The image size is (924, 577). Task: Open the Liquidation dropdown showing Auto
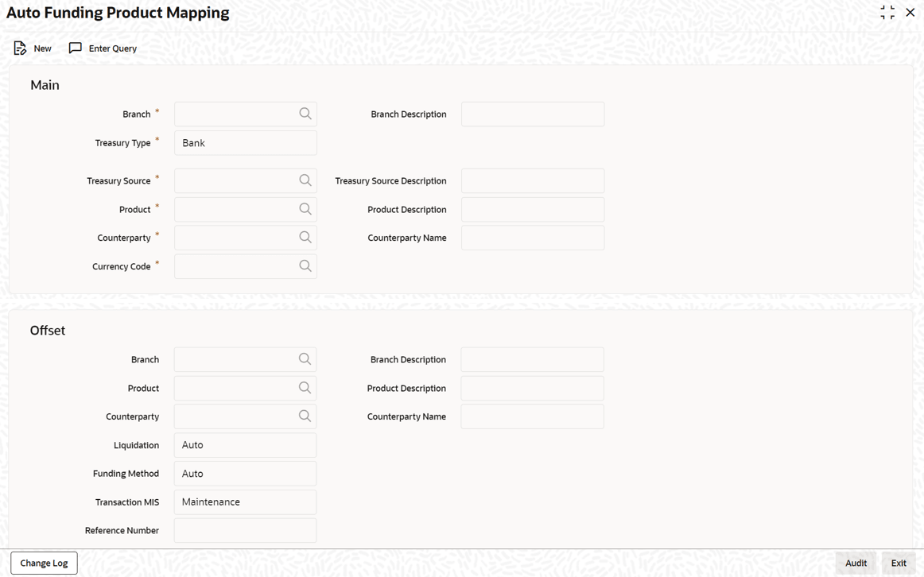245,445
